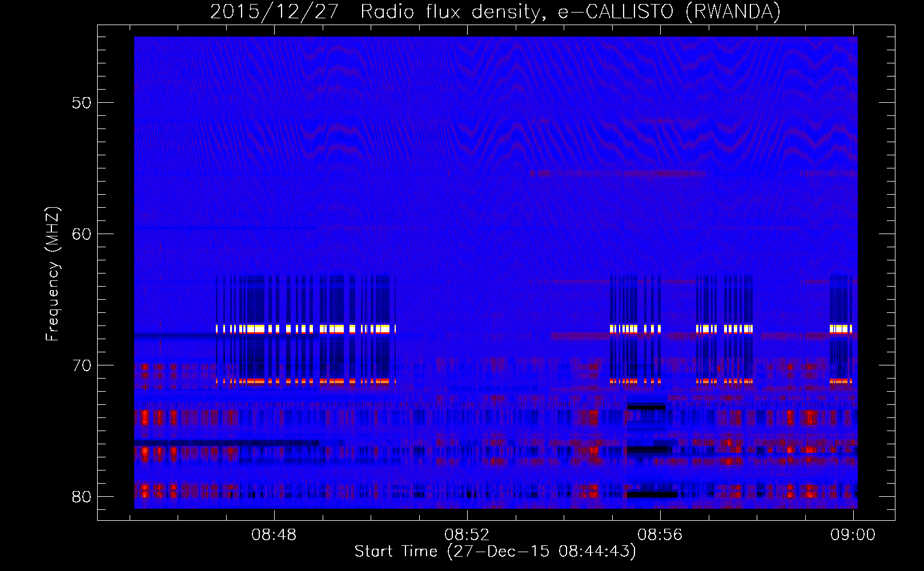Click the 60 frequency tick label
924x571 pixels.
[82, 234]
